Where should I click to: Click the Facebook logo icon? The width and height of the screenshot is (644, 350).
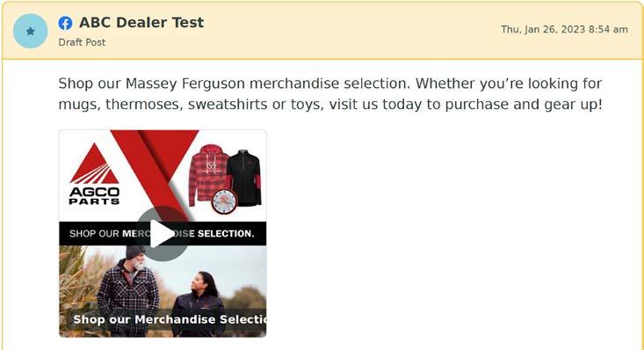(x=65, y=23)
